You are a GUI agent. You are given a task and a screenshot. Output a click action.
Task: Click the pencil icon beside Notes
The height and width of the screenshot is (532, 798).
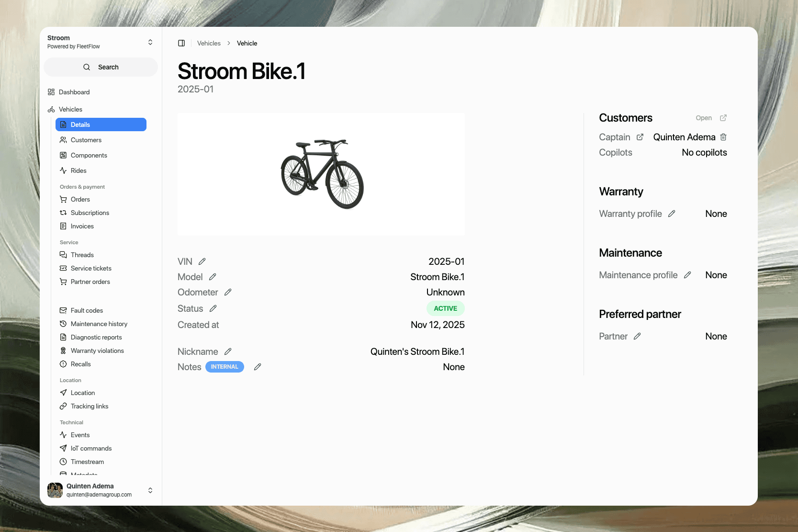pyautogui.click(x=258, y=367)
